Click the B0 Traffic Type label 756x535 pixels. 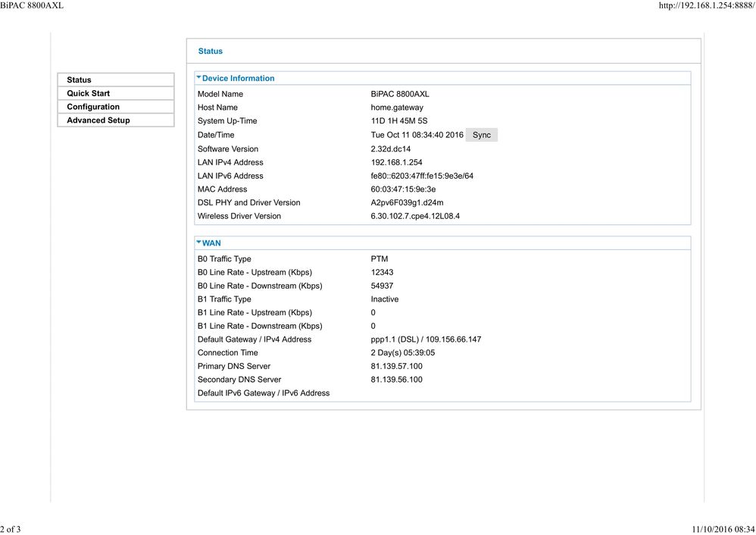(x=224, y=259)
